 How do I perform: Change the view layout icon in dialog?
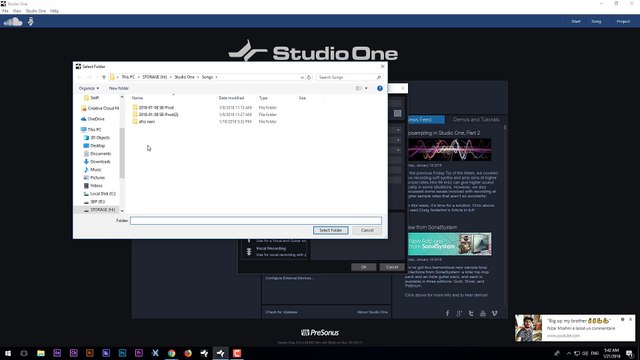click(359, 88)
